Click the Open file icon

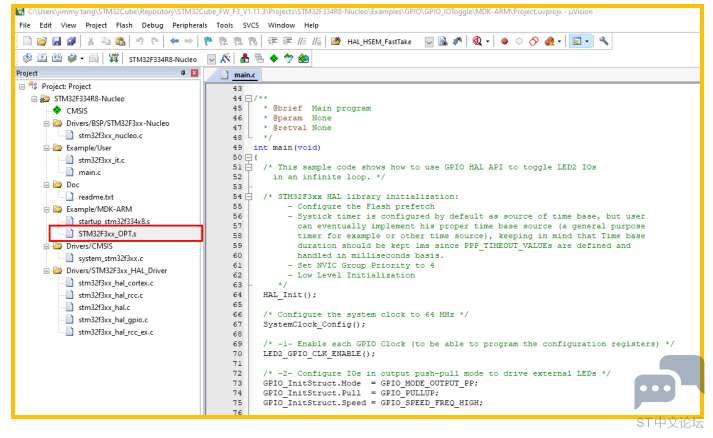[42, 41]
